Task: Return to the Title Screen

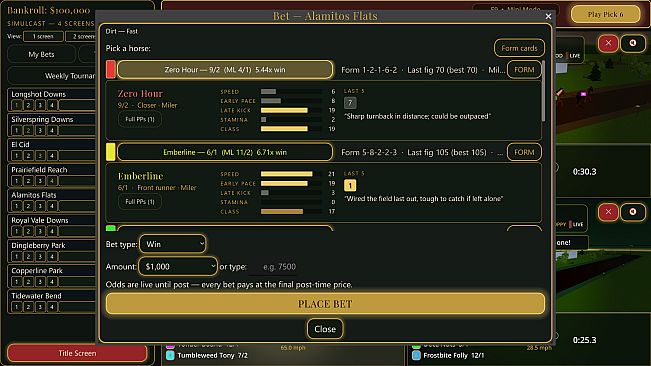Action: tap(77, 353)
